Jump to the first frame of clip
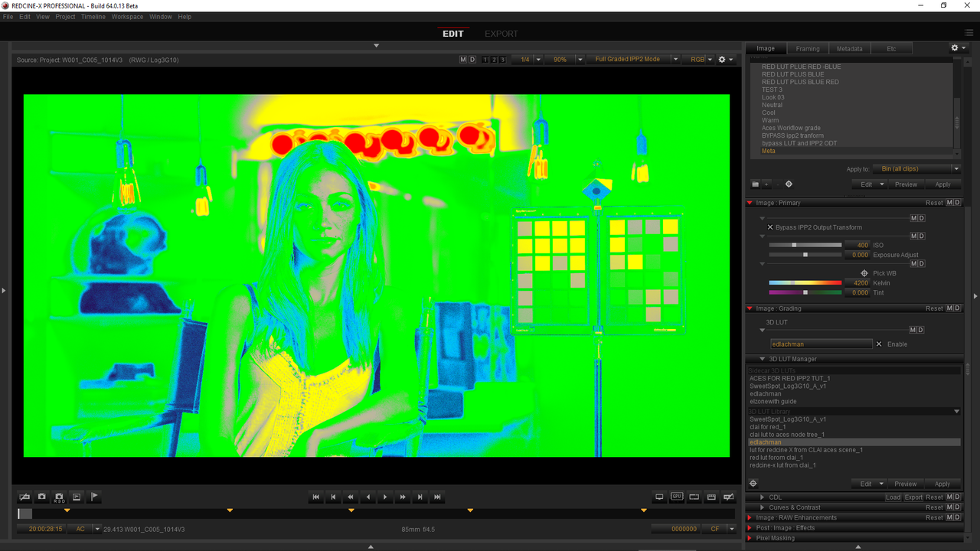980x551 pixels. tap(315, 497)
